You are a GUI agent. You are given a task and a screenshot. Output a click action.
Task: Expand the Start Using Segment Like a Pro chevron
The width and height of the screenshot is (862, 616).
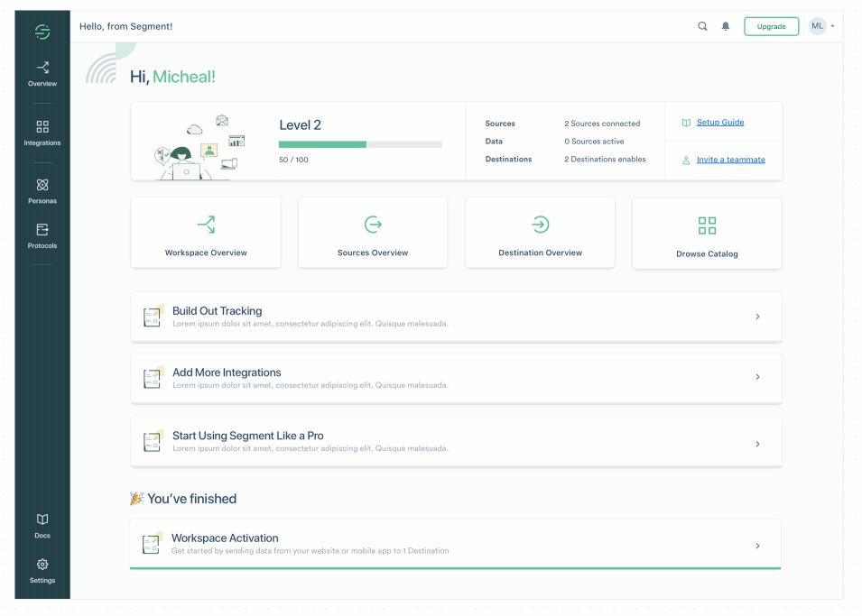click(757, 444)
